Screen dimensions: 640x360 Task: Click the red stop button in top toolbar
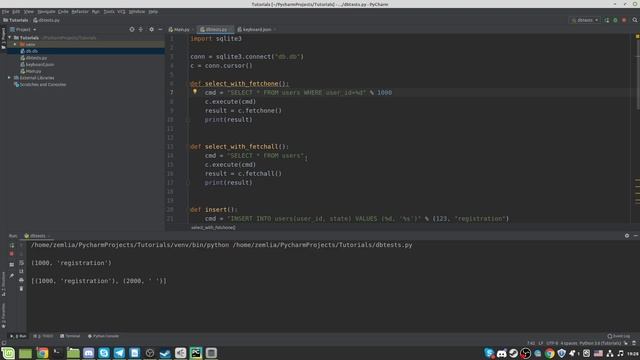624,20
